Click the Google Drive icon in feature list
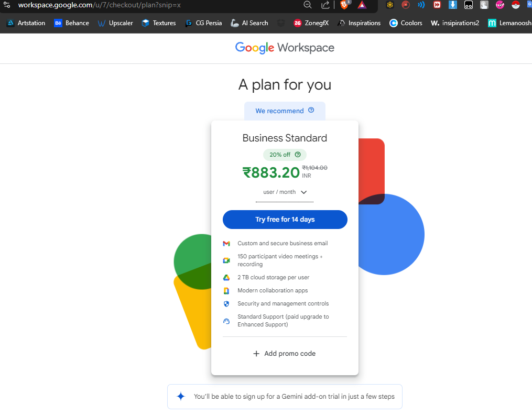The image size is (532, 415). pos(226,278)
